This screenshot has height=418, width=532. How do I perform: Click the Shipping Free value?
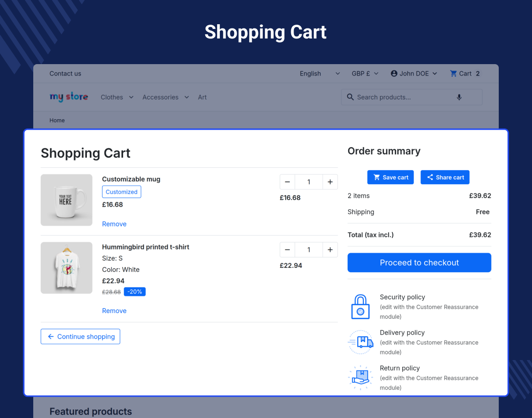(x=483, y=212)
